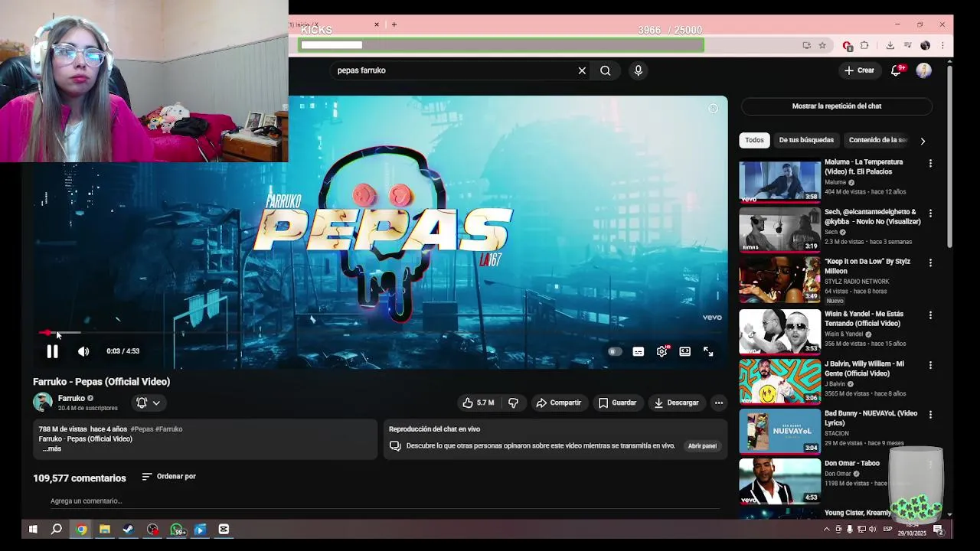Viewport: 980px width, 551px height.
Task: Bookmark page with star icon
Action: [x=822, y=46]
